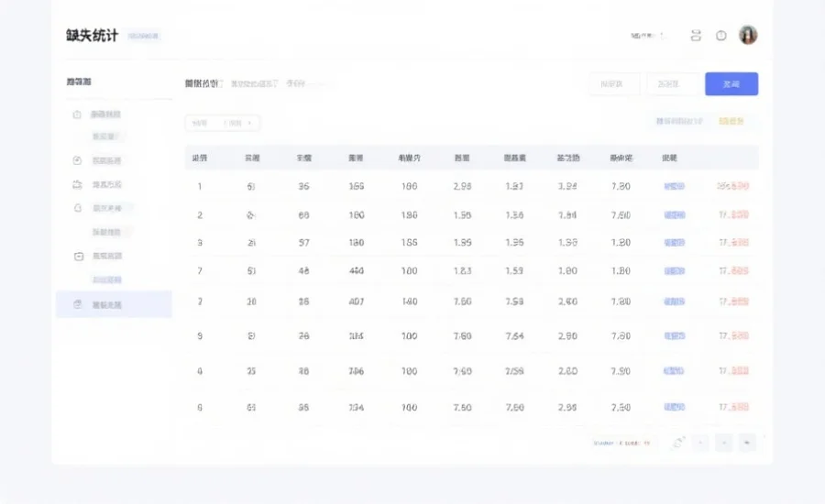Click the first sidebar menu icon
The width and height of the screenshot is (825, 504).
(x=77, y=115)
